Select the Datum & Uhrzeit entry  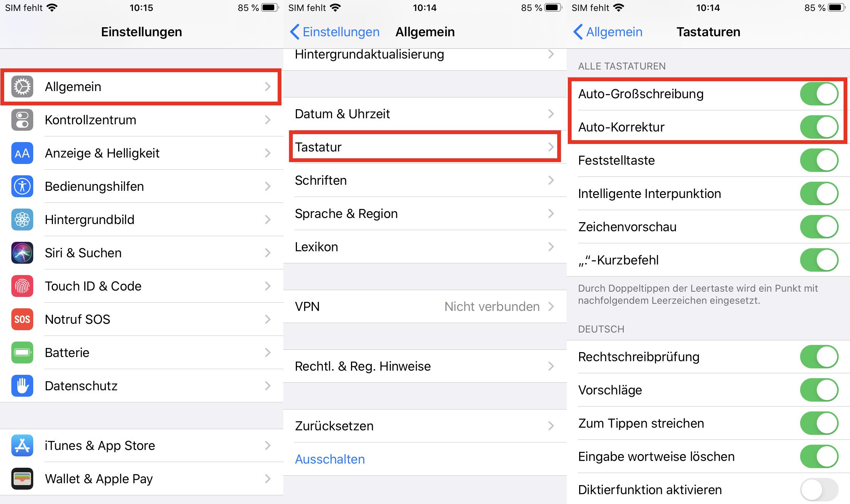(425, 114)
